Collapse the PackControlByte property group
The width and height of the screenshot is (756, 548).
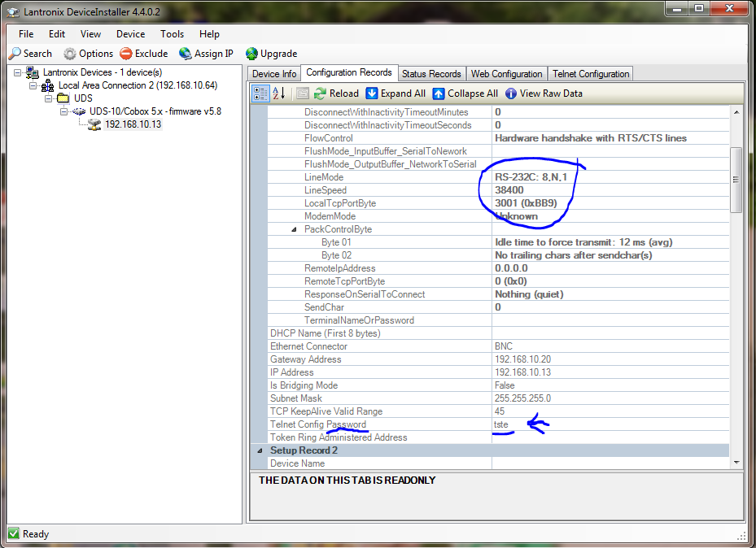click(x=295, y=229)
